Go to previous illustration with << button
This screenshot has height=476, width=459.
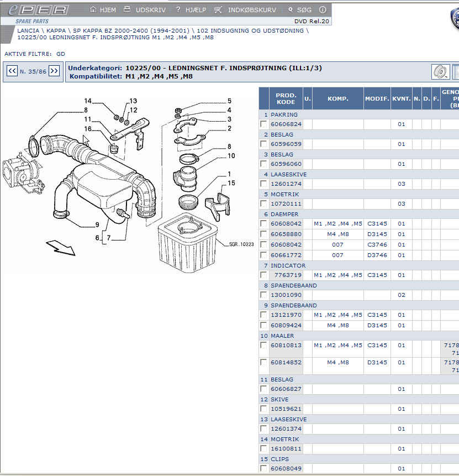(x=12, y=71)
